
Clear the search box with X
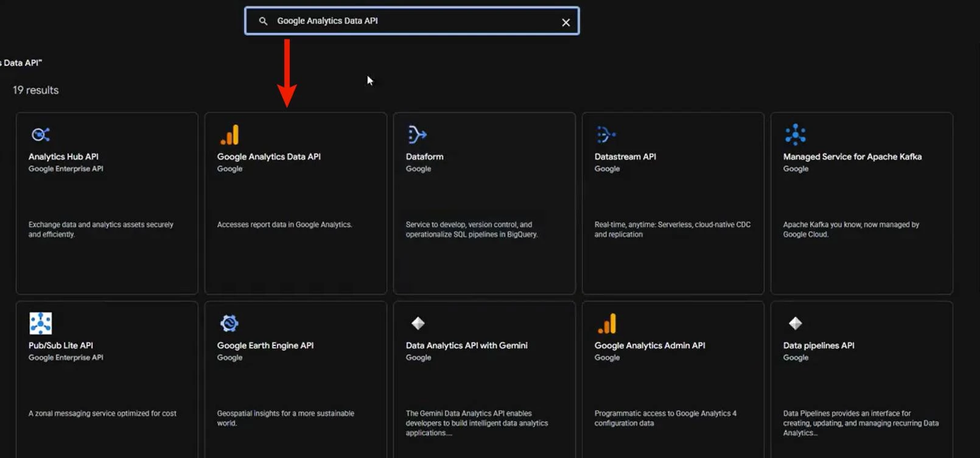(565, 23)
